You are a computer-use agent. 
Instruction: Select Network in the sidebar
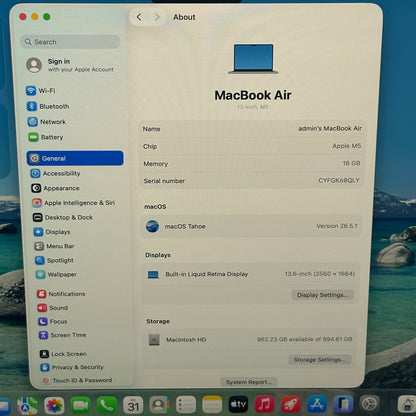pos(47,122)
